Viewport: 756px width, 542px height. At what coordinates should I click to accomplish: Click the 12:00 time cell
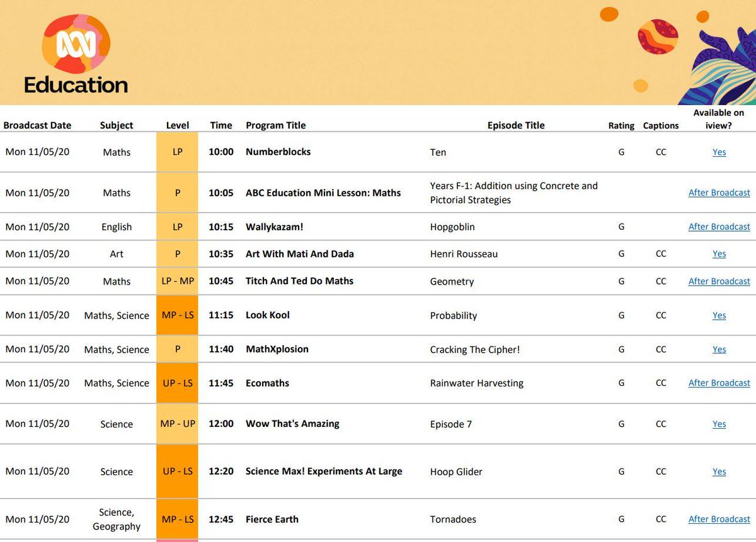coord(221,424)
